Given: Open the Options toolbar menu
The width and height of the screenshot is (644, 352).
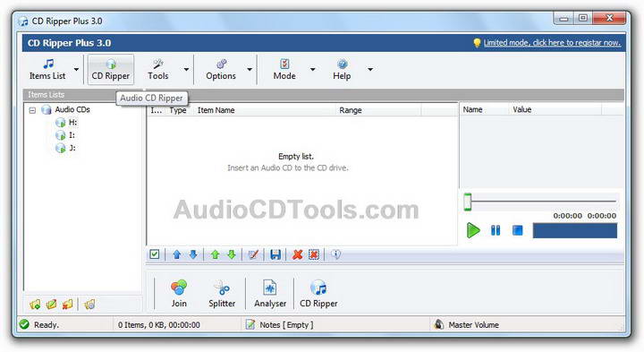Looking at the screenshot, I should tap(221, 69).
